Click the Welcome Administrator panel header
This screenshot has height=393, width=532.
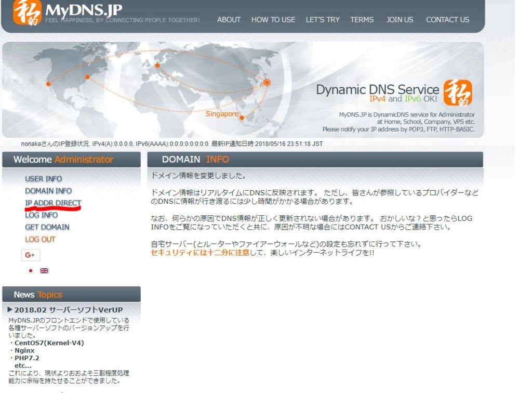click(71, 160)
